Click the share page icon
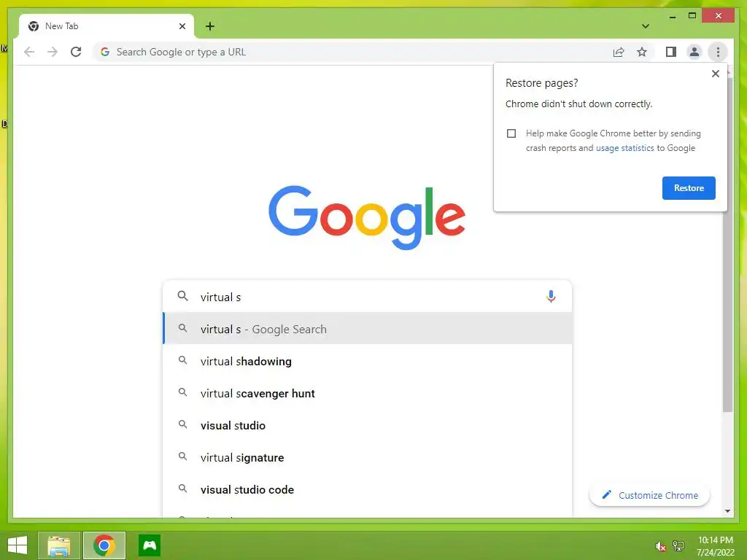 tap(619, 52)
